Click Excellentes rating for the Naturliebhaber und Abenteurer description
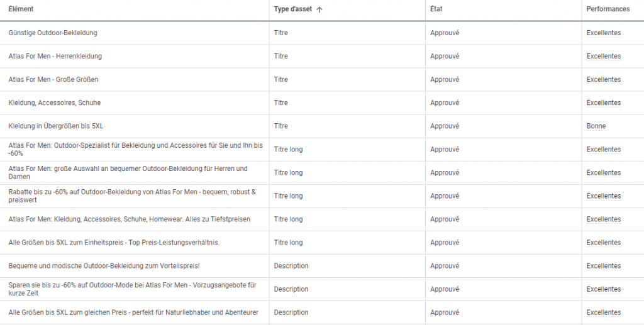 tap(603, 312)
